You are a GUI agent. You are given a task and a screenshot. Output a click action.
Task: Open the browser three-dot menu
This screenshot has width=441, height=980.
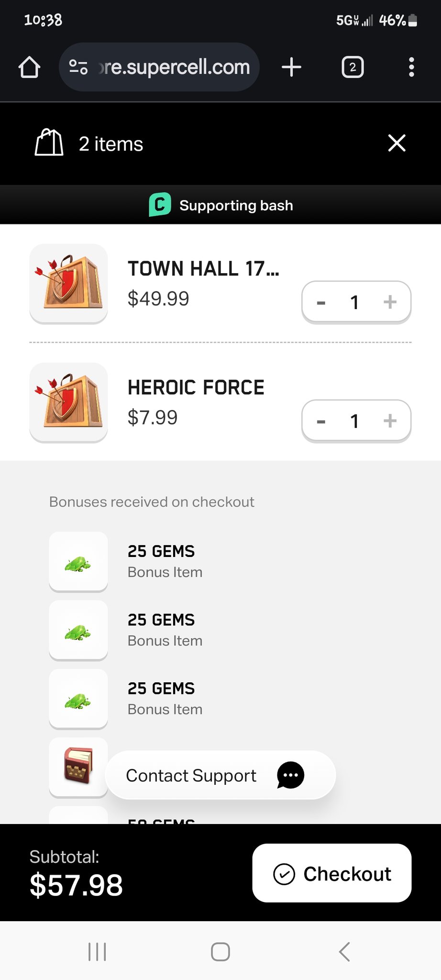coord(411,67)
